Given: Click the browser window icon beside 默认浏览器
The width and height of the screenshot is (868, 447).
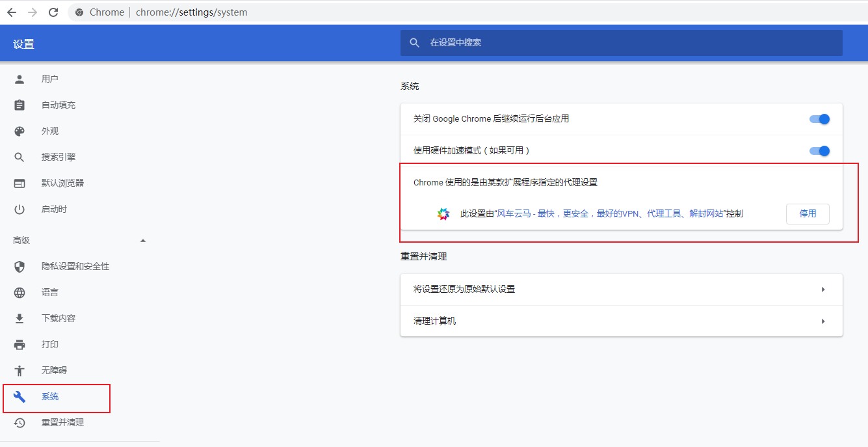Looking at the screenshot, I should 20,183.
